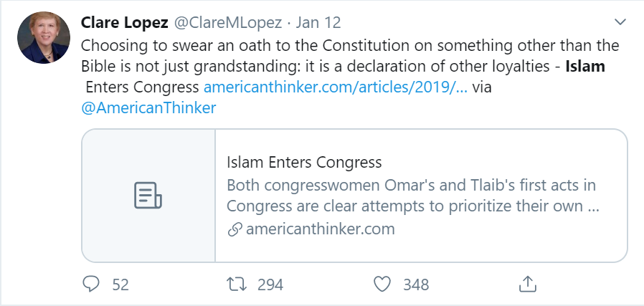Click the card description about Omar and Tlaib
The image size is (644, 306).
[x=412, y=196]
